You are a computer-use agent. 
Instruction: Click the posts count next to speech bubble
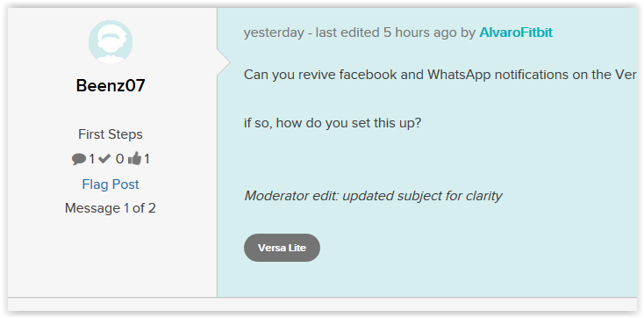[x=91, y=159]
